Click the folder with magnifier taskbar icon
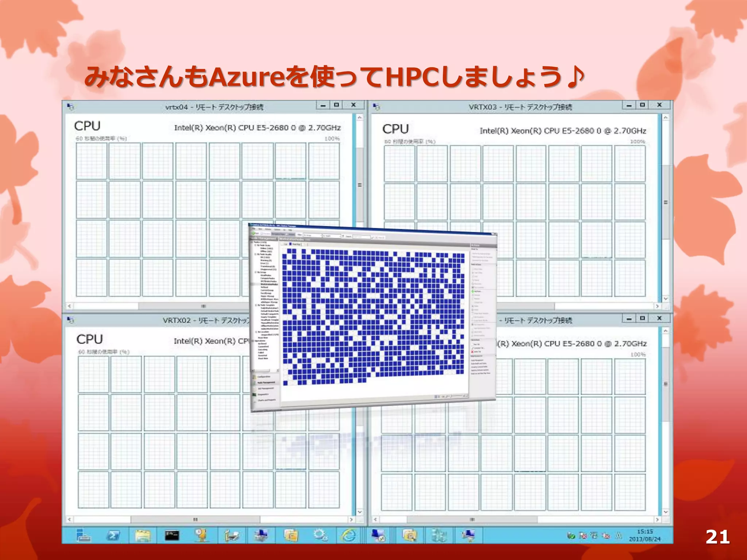747x560 pixels. point(409,535)
